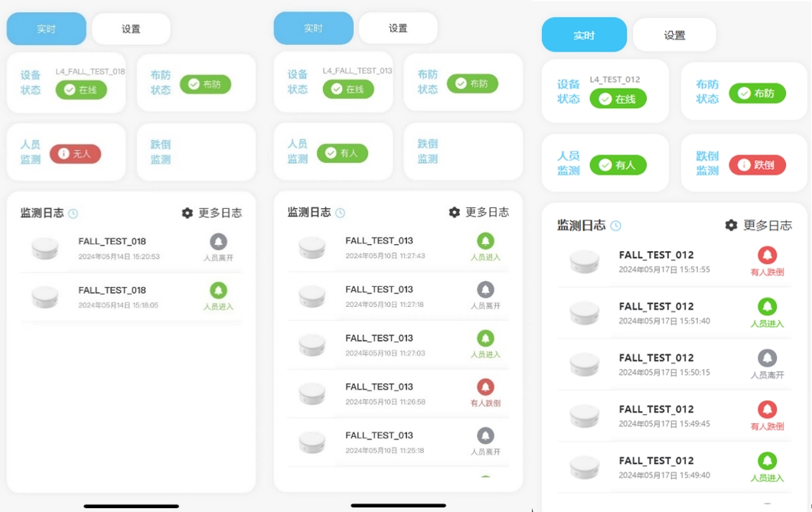Viewport: 812px width, 512px height.
Task: Select the 实时 tab on the L4_FALL_TEST_018 screen
Action: coord(46,29)
